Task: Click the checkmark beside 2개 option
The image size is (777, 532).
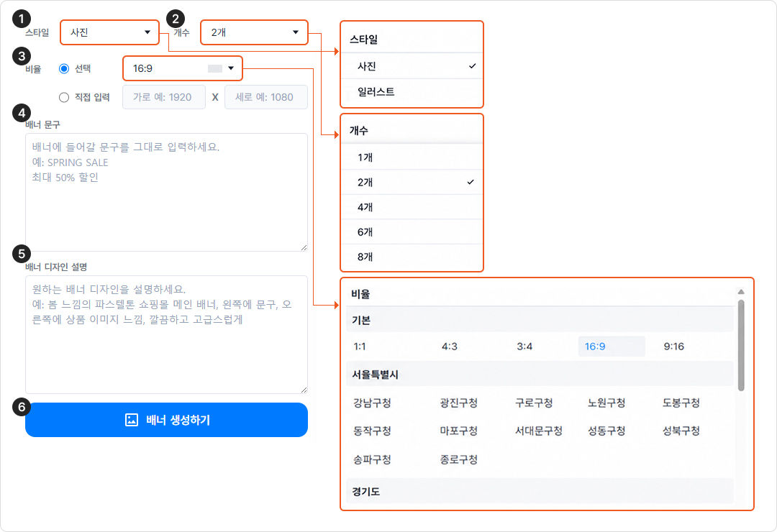Action: [x=471, y=182]
